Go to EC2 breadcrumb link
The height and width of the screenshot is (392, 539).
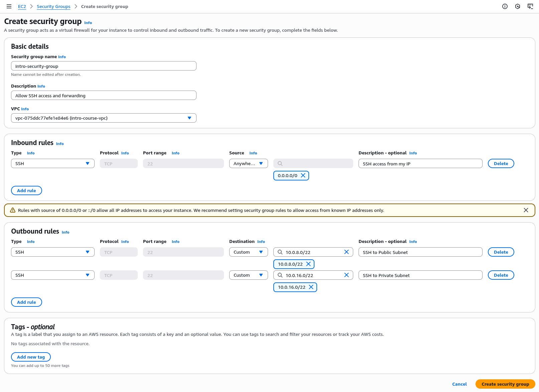(x=22, y=6)
